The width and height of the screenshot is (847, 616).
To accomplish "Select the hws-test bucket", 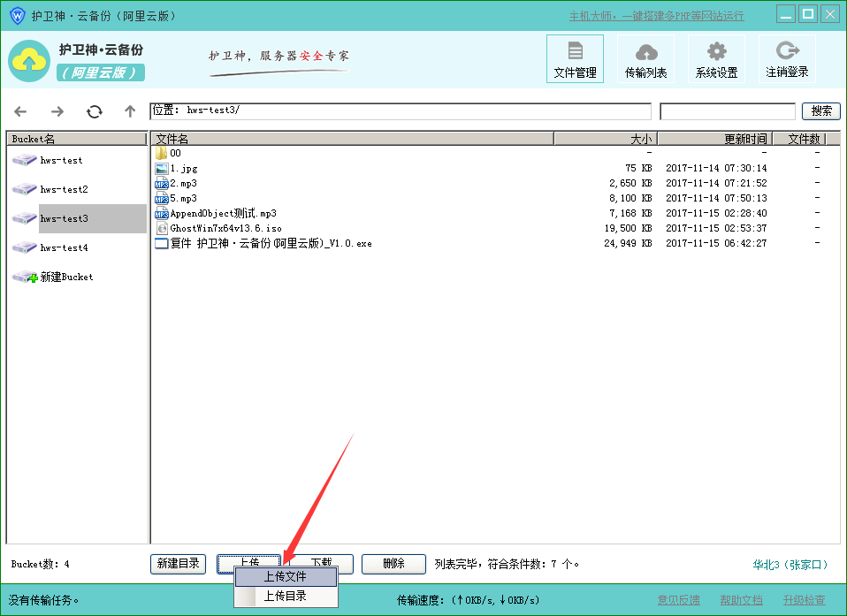I will coord(62,160).
